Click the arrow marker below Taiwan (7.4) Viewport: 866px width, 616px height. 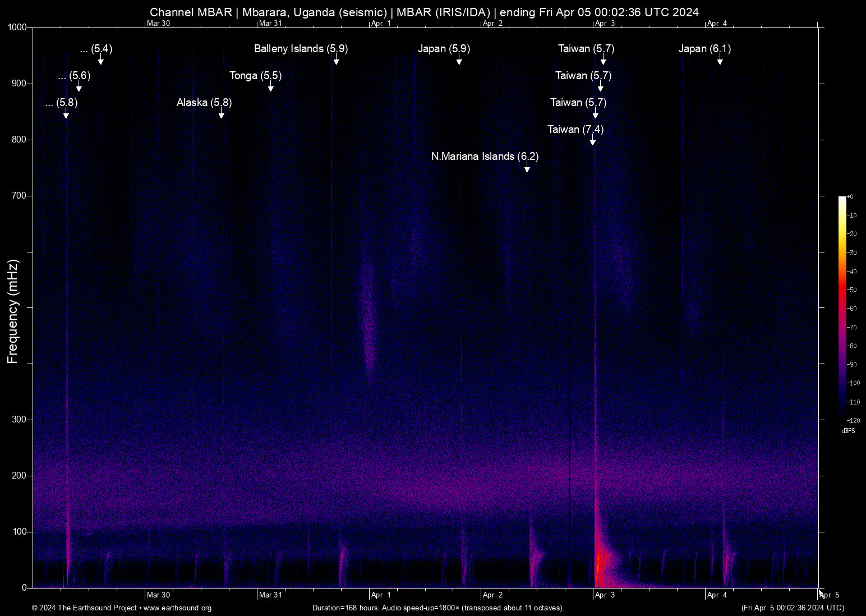coord(592,141)
